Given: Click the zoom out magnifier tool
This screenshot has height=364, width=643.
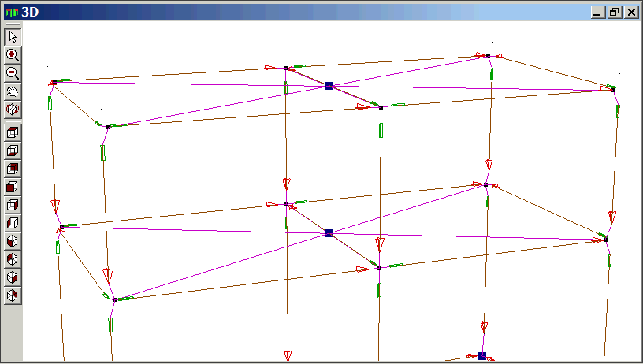Looking at the screenshot, I should point(13,73).
